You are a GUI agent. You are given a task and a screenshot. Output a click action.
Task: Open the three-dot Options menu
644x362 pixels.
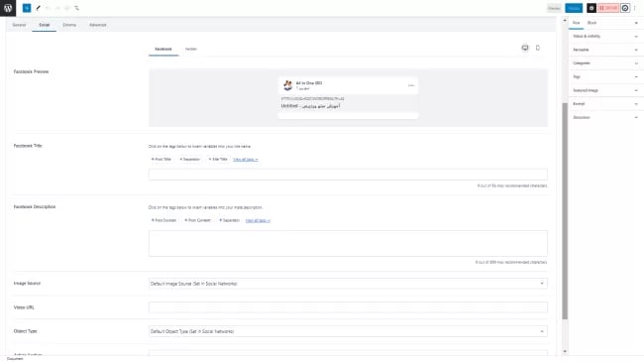(635, 8)
